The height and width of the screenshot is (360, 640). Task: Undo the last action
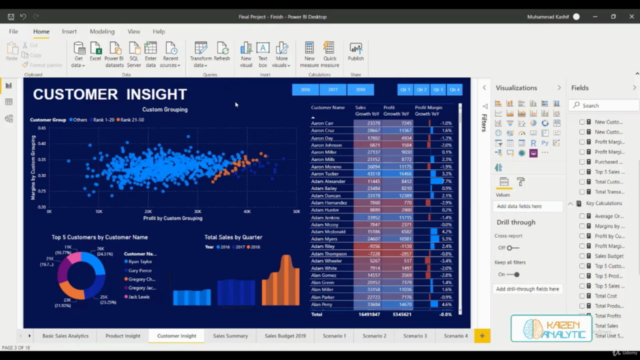point(23,17)
